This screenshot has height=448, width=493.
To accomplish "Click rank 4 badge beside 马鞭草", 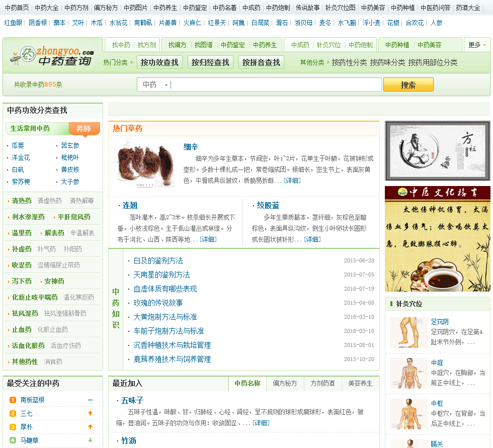I will (13, 440).
